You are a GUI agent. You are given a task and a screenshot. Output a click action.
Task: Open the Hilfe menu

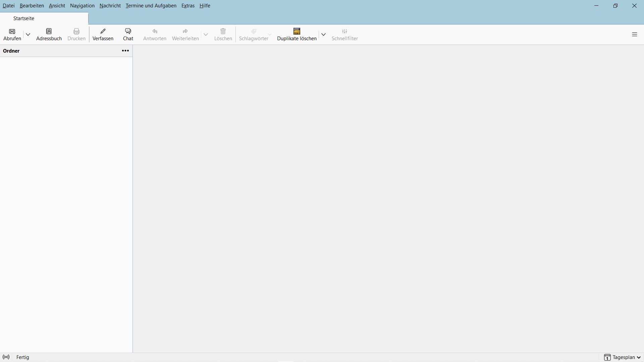205,6
